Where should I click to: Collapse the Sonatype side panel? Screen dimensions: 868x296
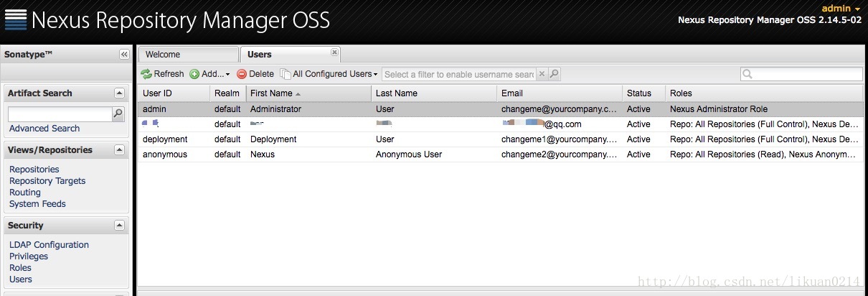coord(125,55)
